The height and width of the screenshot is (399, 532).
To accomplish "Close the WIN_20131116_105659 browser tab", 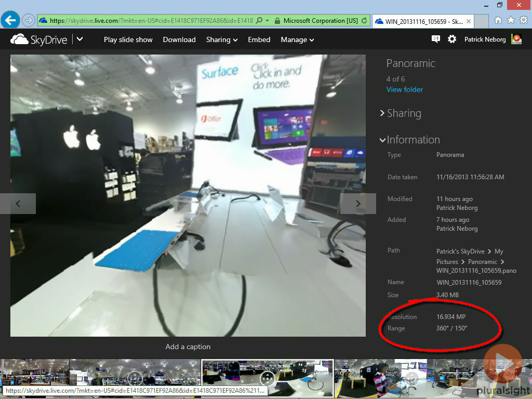I will tap(469, 21).
